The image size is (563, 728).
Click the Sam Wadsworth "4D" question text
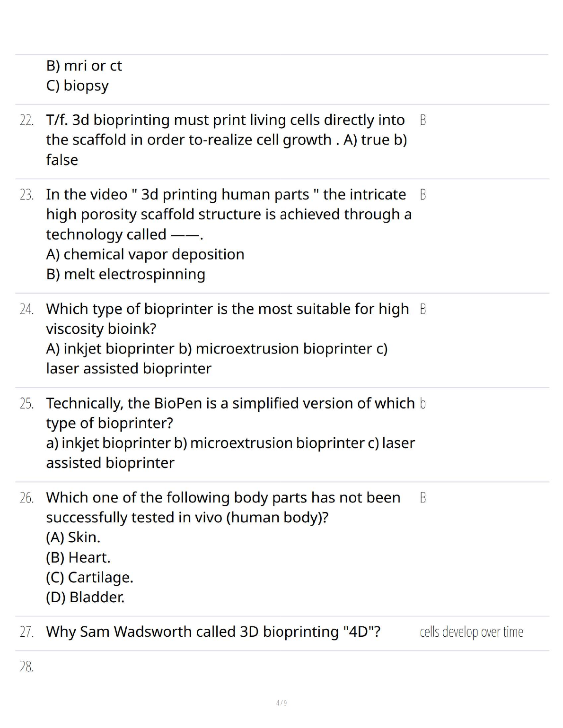213,632
